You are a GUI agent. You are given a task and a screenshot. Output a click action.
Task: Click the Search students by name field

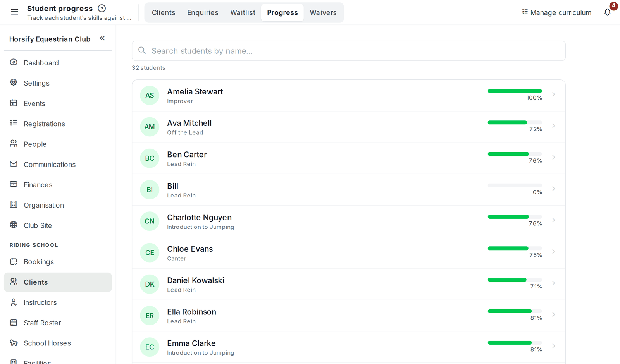[349, 51]
